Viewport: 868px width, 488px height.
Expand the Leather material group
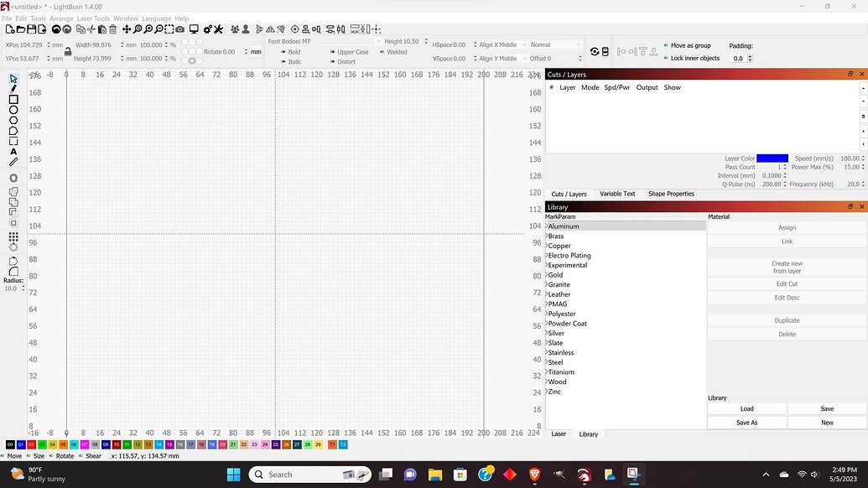click(547, 294)
